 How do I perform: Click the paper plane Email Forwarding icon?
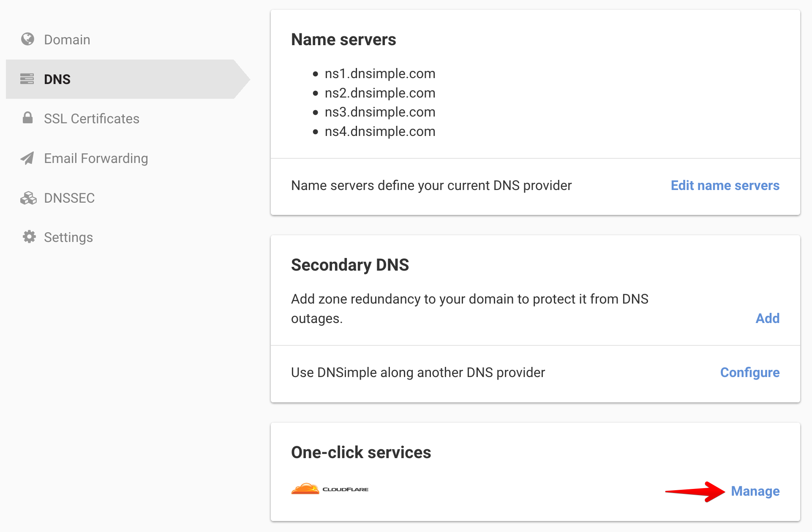point(27,158)
